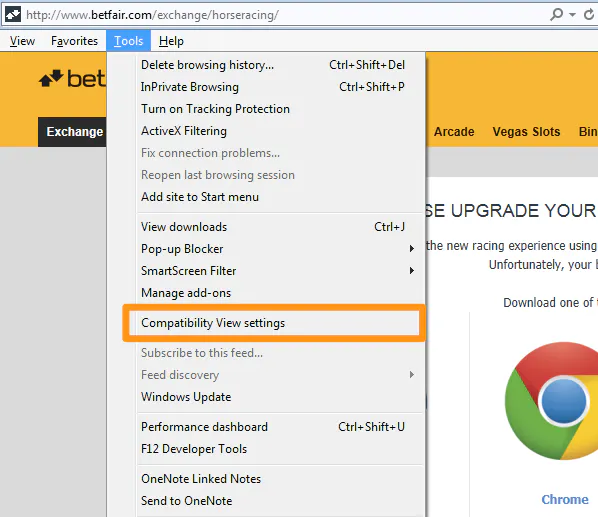Click the Betfair logo in header

(72, 79)
